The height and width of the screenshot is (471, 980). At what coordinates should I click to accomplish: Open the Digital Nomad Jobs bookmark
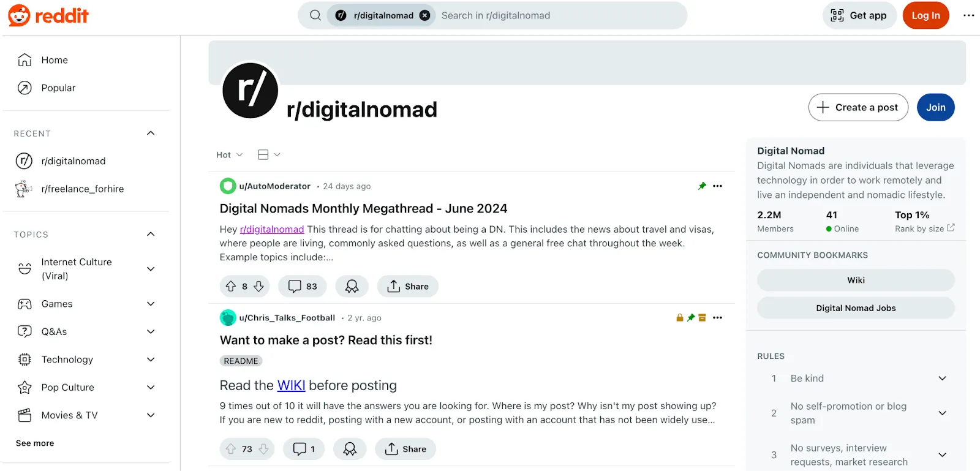coord(856,308)
